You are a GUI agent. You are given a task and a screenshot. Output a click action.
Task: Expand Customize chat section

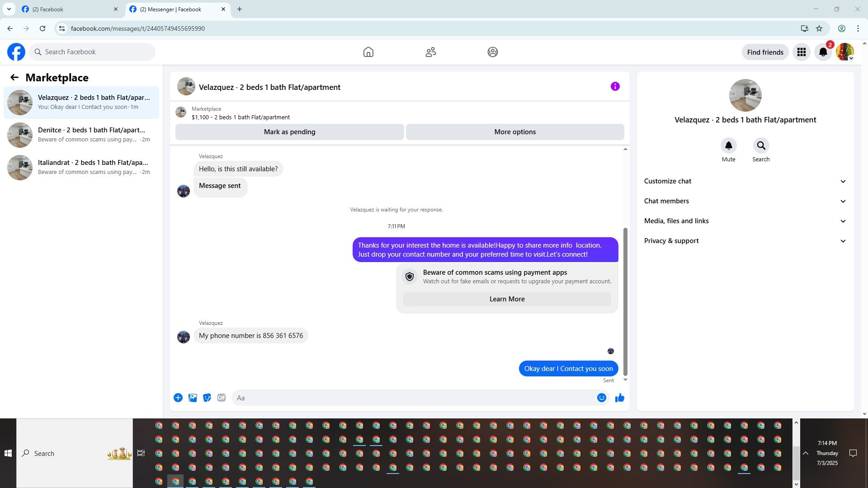click(745, 181)
